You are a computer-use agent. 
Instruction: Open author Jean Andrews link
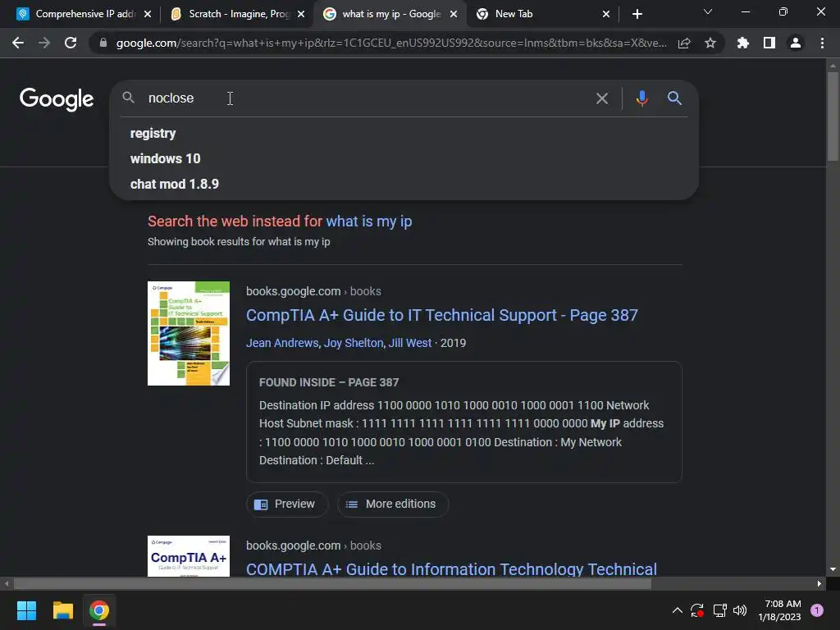point(282,343)
